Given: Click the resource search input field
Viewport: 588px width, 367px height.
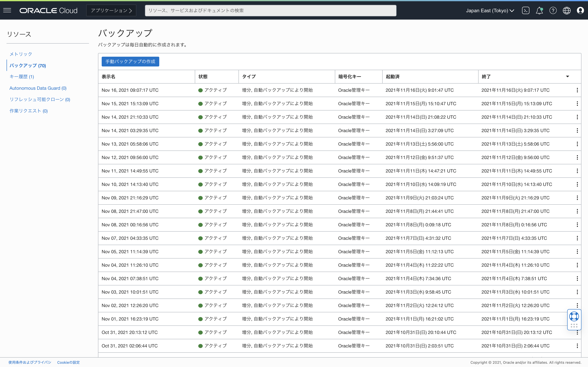Looking at the screenshot, I should 271,10.
